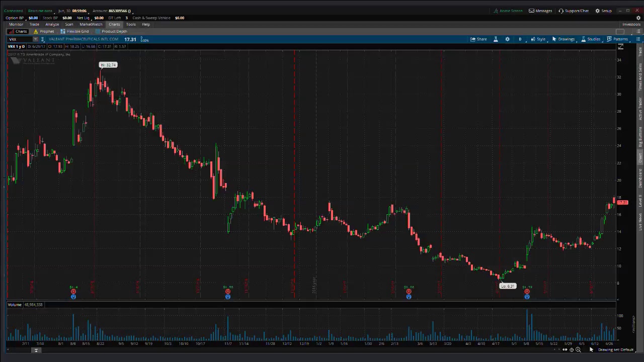Open the Studies menu
Image resolution: width=644 pixels, height=362 pixels.
[x=591, y=39]
